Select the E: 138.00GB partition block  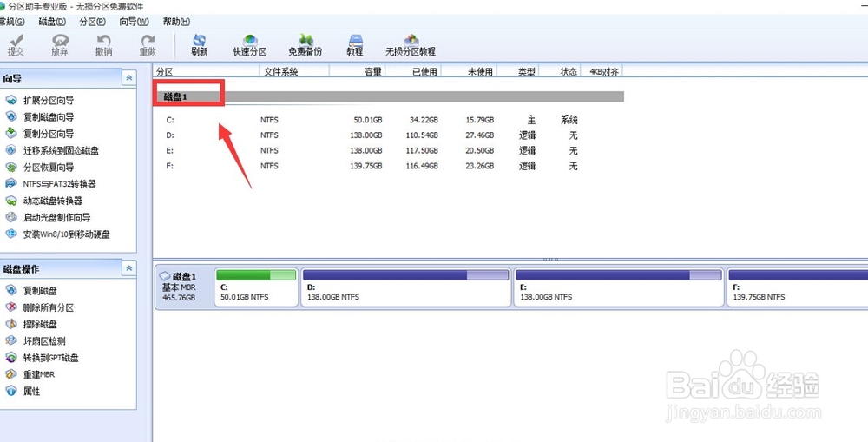(619, 287)
